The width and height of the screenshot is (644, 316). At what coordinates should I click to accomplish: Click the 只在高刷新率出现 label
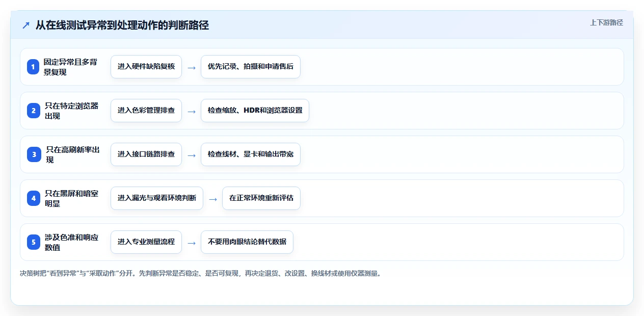[73, 154]
